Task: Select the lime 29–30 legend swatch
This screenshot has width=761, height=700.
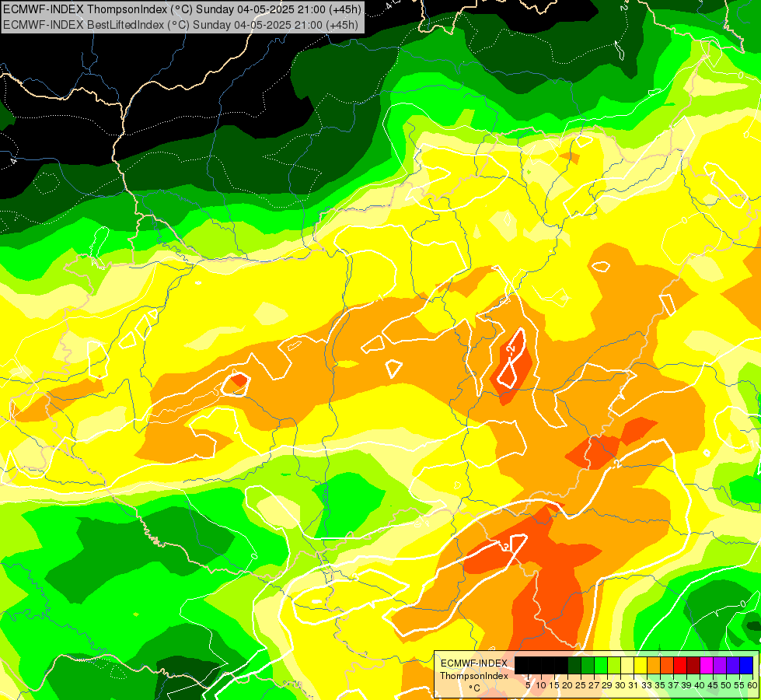Action: (614, 665)
